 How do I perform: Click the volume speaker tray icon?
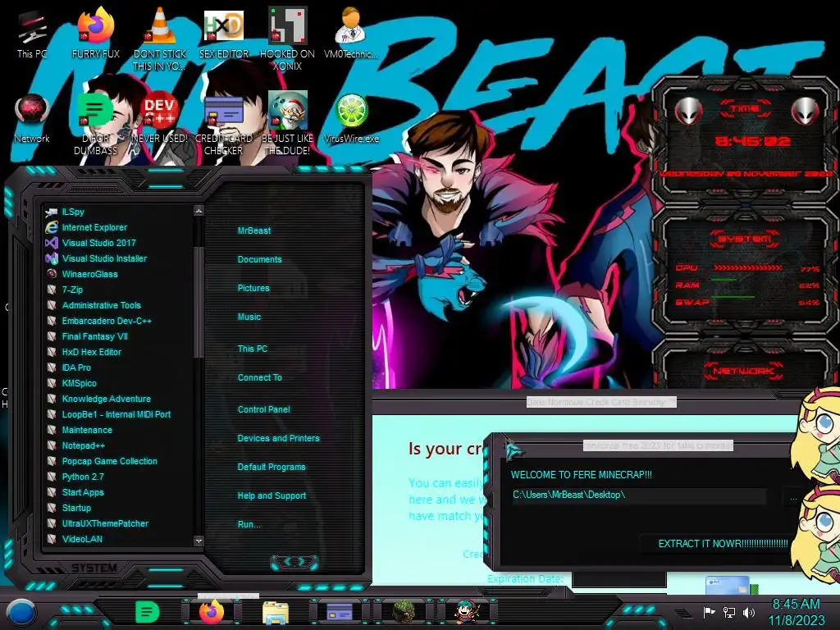click(749, 612)
